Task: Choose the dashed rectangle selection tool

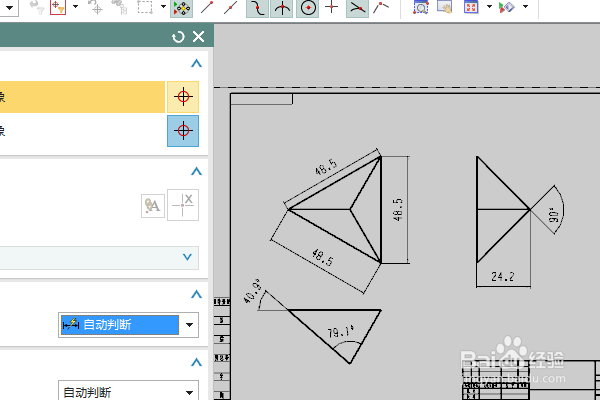Action: (x=145, y=7)
